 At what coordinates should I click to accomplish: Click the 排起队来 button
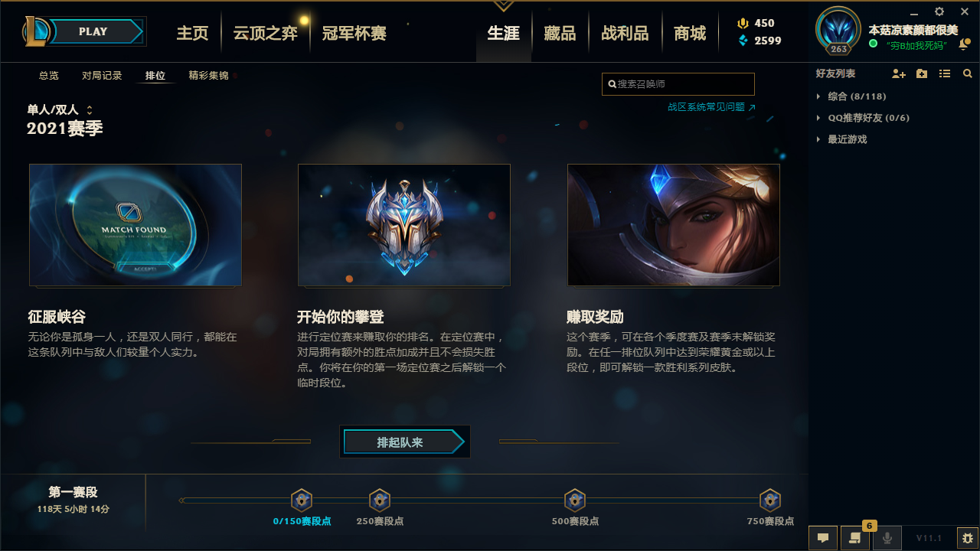click(x=404, y=442)
